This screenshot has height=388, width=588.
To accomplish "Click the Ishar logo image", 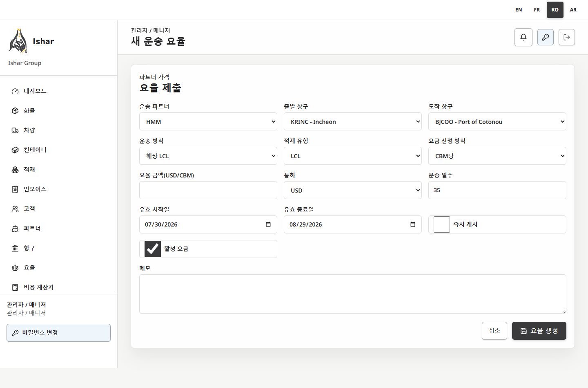I will tap(18, 41).
